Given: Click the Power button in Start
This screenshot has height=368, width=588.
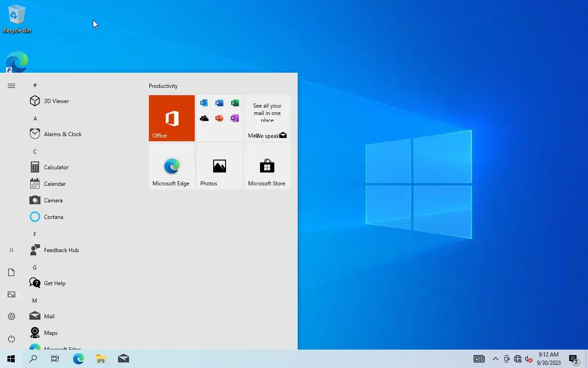Looking at the screenshot, I should [11, 339].
